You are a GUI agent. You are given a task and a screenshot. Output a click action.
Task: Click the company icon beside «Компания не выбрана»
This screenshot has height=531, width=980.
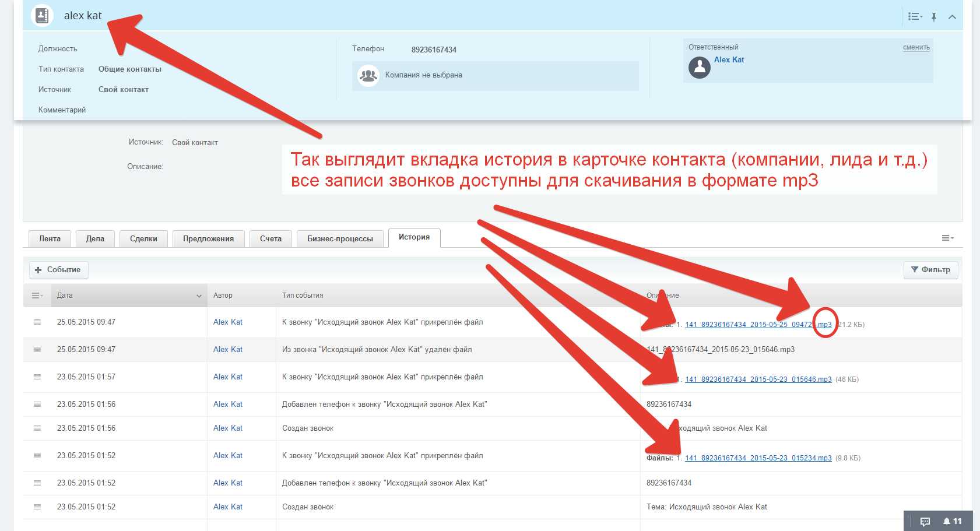(368, 75)
